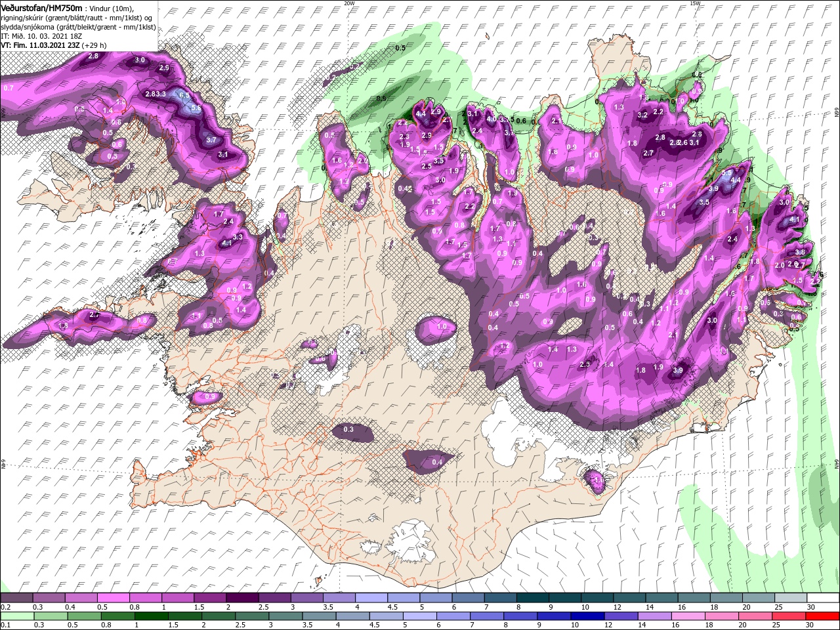This screenshot has width=840, height=630.
Task: Click the 30 label ending the snow scale
Action: tap(812, 608)
